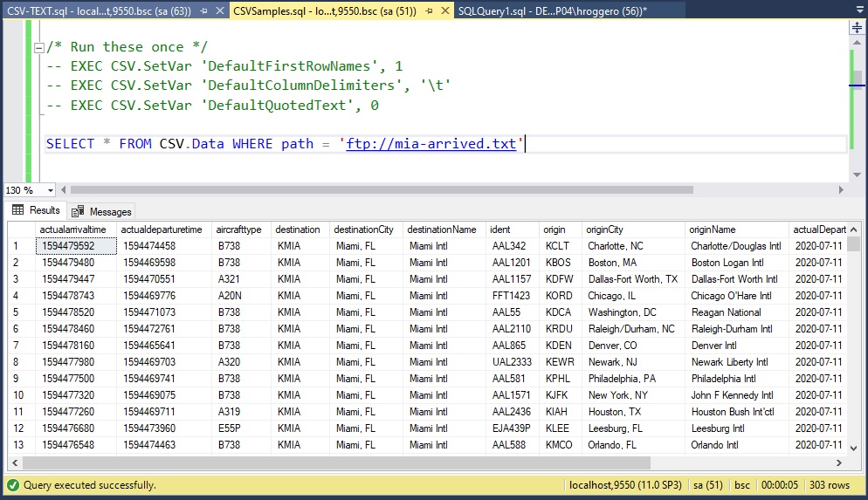
Task: Select row 1 header in results grid
Action: (x=22, y=246)
